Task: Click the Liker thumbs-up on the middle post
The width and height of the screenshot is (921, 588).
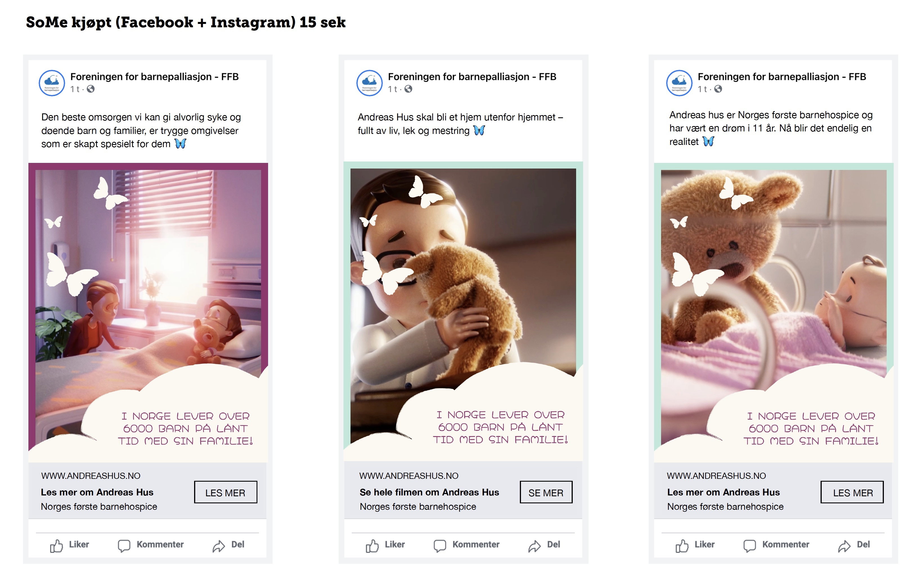Action: coord(372,546)
